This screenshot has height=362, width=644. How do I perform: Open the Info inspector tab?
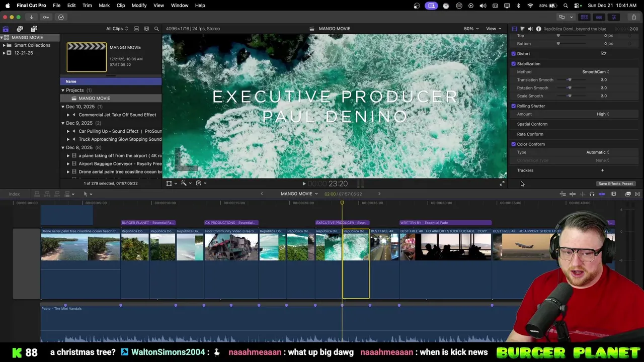(x=538, y=29)
